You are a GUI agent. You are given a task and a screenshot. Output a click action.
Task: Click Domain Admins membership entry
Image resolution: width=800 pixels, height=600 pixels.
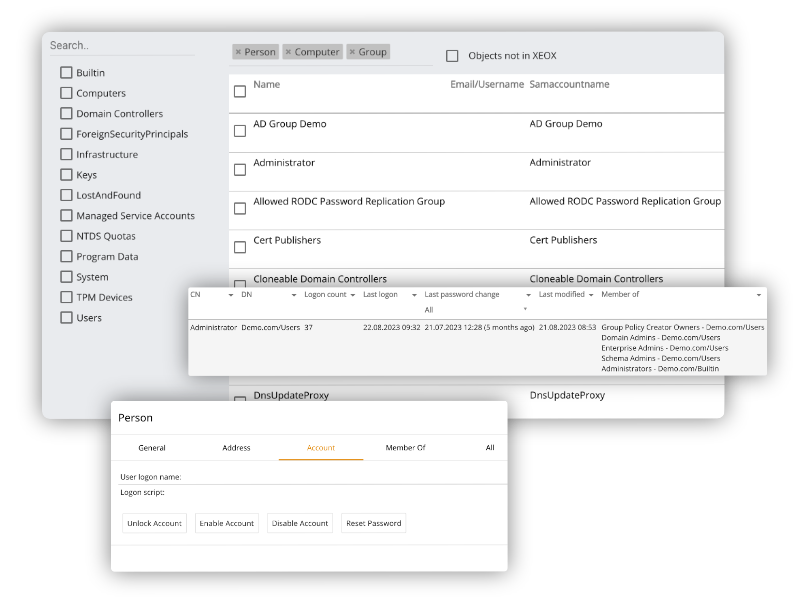(x=661, y=338)
